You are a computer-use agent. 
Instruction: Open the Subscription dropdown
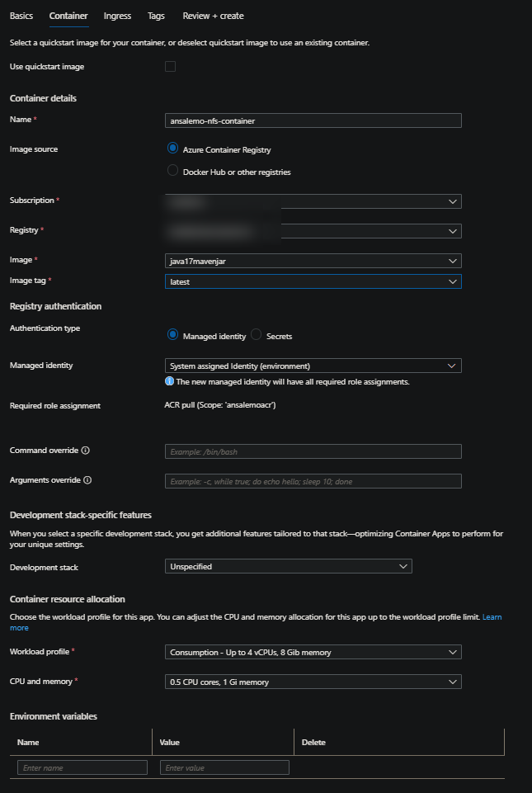(313, 201)
